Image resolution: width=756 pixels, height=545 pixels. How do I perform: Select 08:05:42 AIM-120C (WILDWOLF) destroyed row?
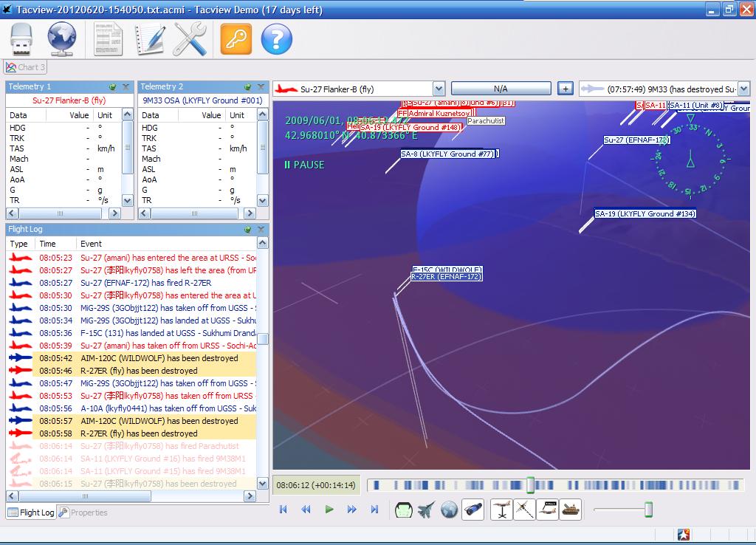point(131,358)
